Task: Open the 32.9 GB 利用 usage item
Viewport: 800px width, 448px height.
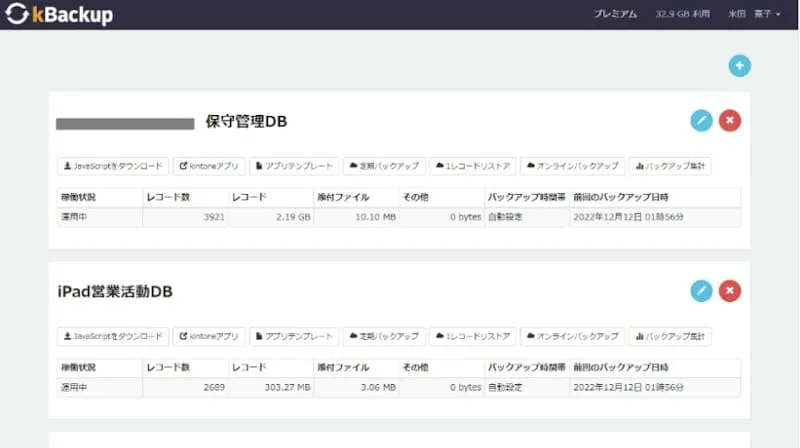Action: point(681,15)
